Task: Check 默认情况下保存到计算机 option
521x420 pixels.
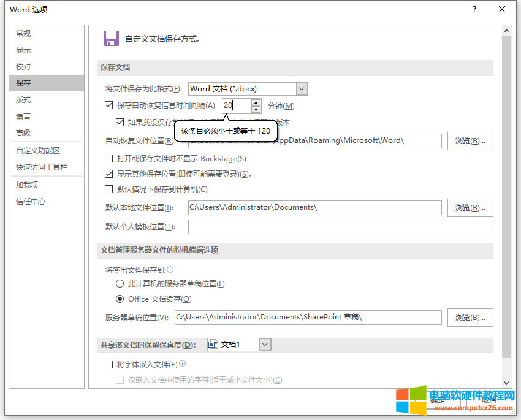Action: coord(109,189)
